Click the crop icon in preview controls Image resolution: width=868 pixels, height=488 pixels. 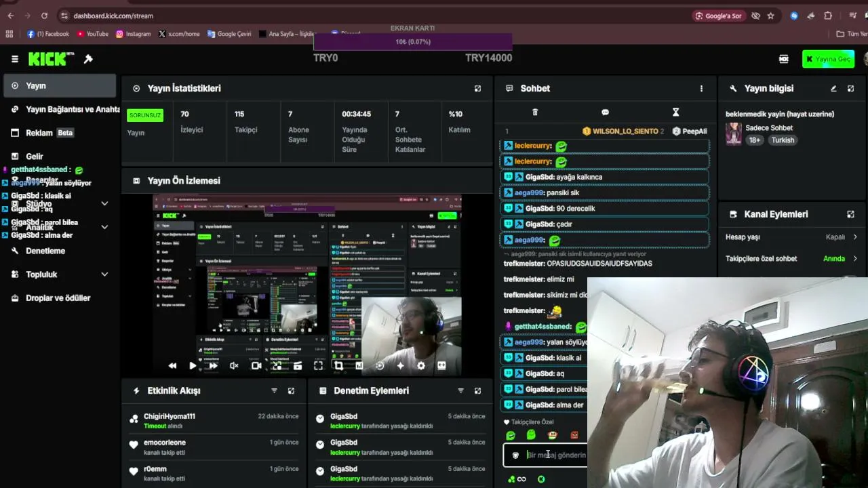pyautogui.click(x=338, y=365)
